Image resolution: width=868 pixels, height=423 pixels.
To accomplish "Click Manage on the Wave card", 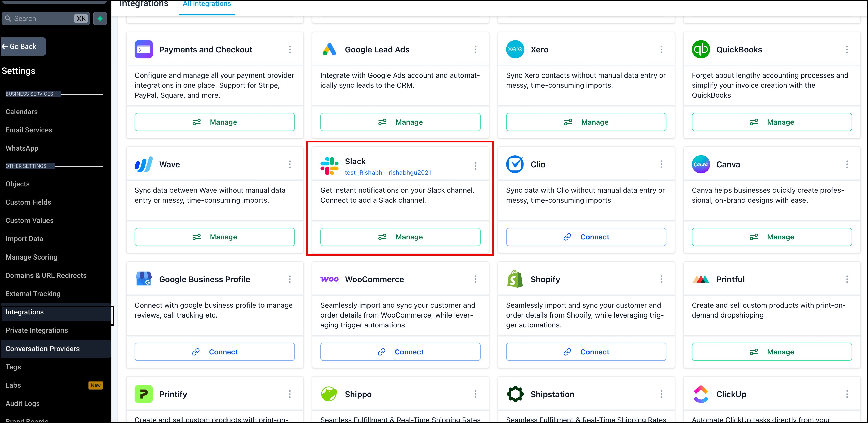I will [x=215, y=237].
